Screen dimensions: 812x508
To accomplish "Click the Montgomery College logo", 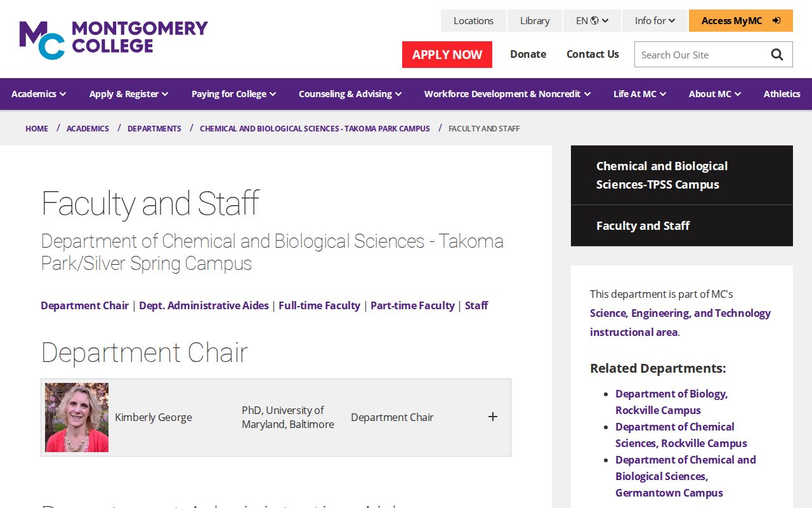I will (x=114, y=39).
